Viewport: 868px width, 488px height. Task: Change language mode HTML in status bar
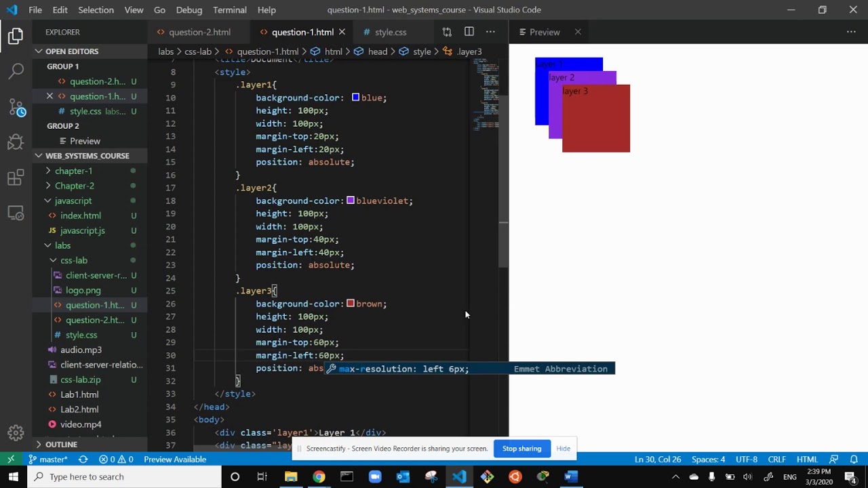(807, 459)
